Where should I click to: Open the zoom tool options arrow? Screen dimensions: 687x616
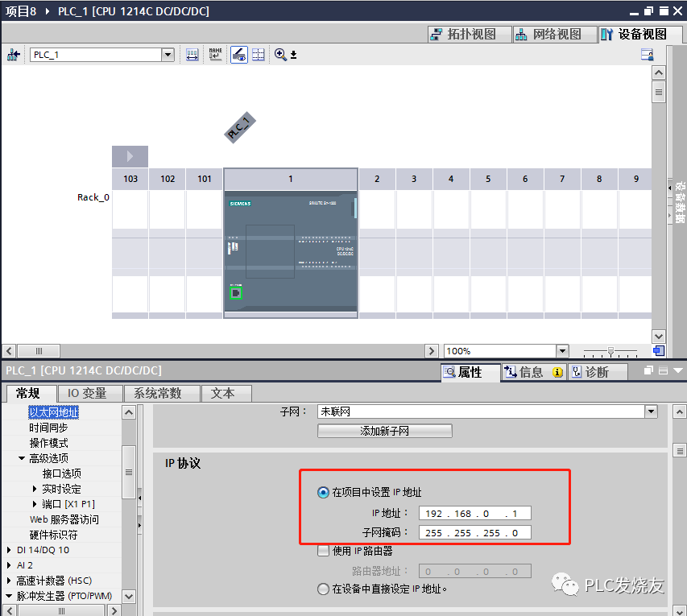tap(293, 55)
